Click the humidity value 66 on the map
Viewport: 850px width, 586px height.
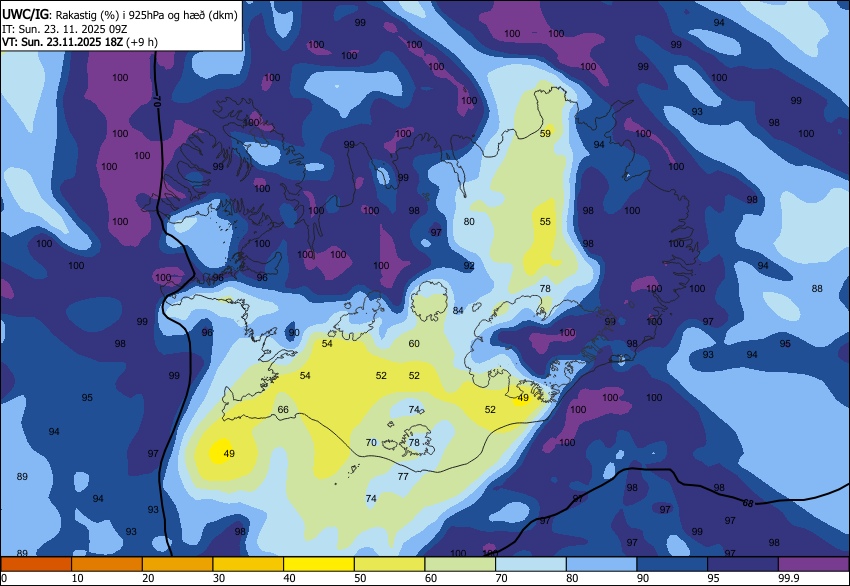pyautogui.click(x=283, y=410)
